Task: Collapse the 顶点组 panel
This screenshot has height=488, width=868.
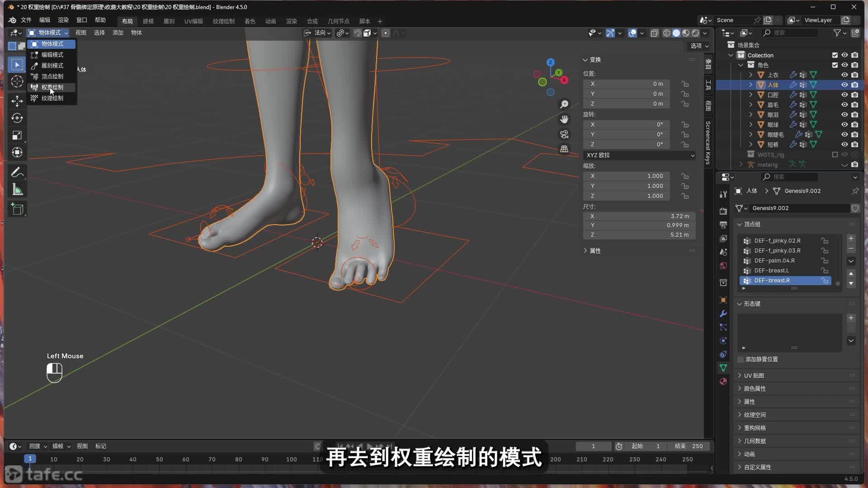Action: (752, 225)
